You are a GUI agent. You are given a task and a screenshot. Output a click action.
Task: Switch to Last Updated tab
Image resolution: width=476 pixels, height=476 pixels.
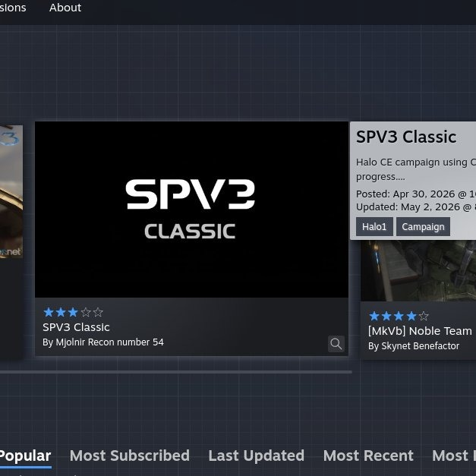coord(256,456)
